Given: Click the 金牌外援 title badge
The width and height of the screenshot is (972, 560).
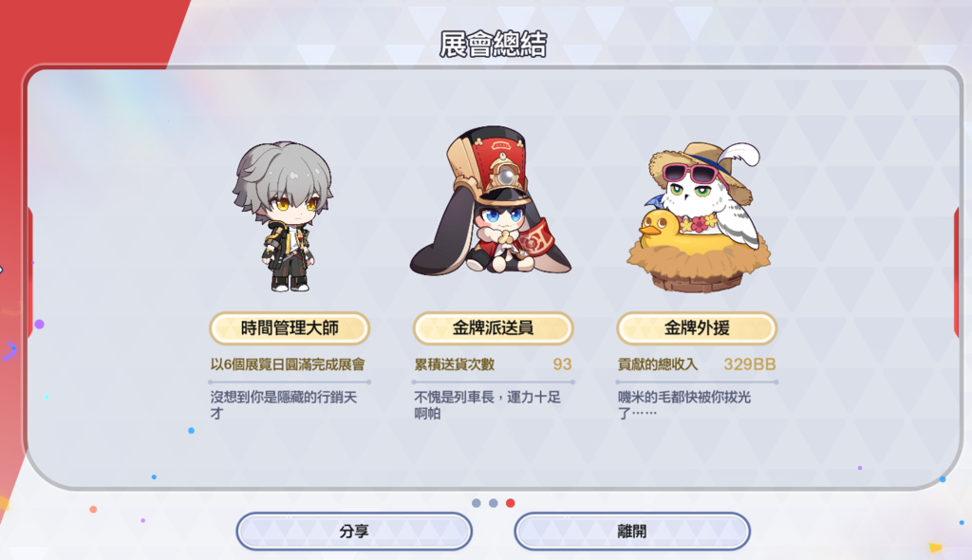Looking at the screenshot, I should pos(697,328).
